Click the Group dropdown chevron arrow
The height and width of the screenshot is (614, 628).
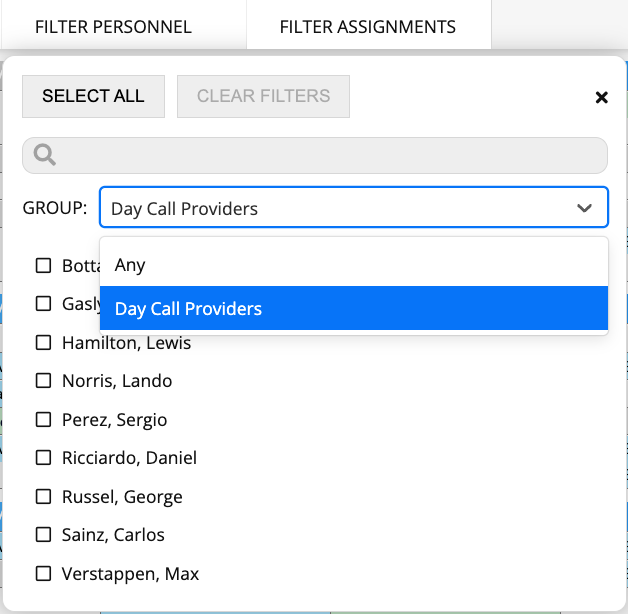[584, 208]
